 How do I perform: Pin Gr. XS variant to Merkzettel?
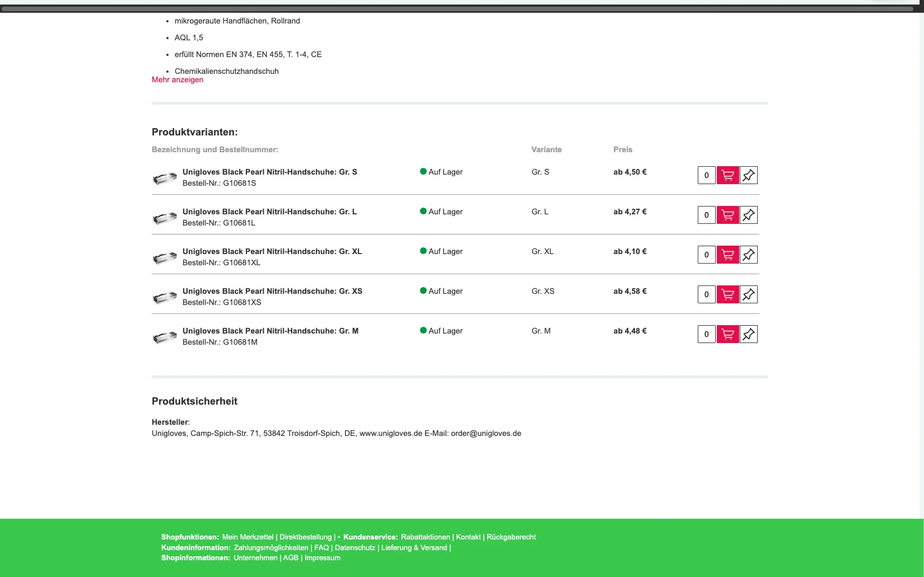pyautogui.click(x=749, y=294)
